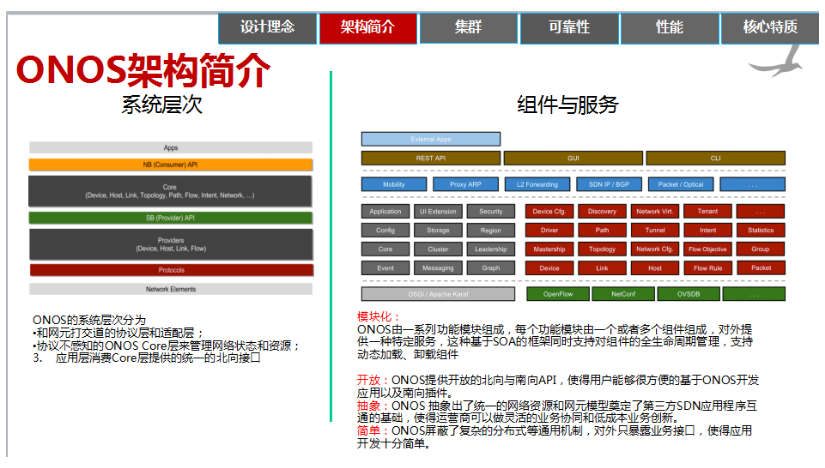The image size is (825, 468).
Task: Select the Mastership box
Action: pyautogui.click(x=549, y=249)
